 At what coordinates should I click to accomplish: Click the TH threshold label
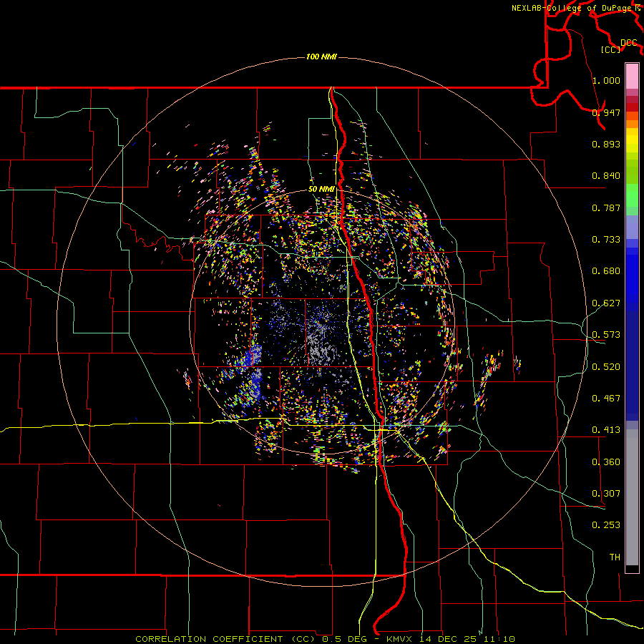[615, 557]
